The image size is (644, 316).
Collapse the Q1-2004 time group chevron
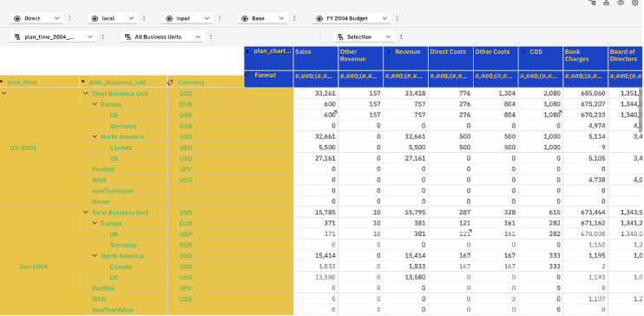click(x=4, y=94)
